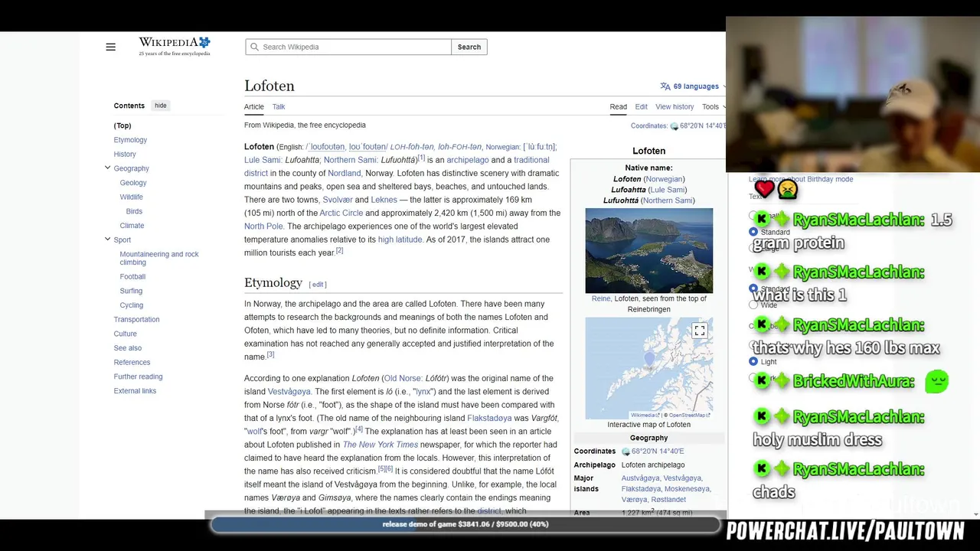Jump to Culture in contents
The image size is (980, 551).
coord(126,334)
